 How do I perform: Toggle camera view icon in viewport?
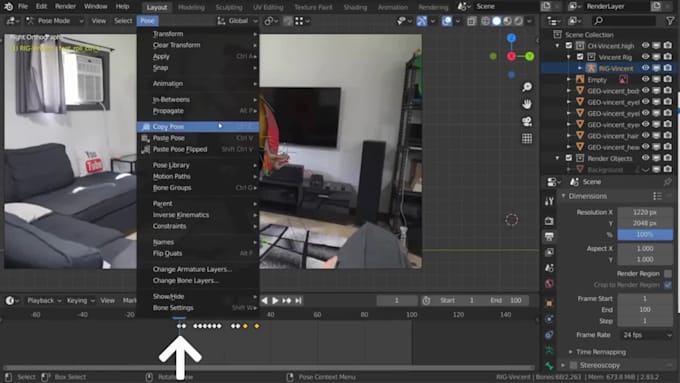527,121
